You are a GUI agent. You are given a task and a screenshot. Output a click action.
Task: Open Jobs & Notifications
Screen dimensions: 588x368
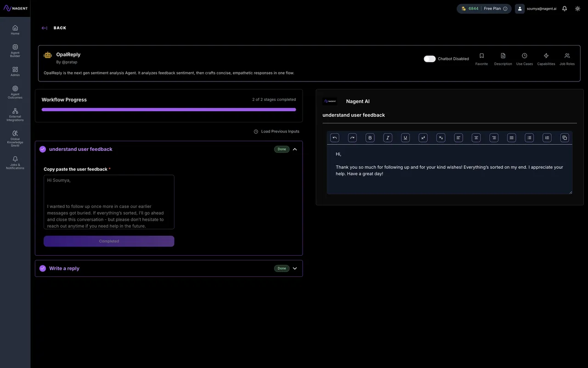coord(15,163)
